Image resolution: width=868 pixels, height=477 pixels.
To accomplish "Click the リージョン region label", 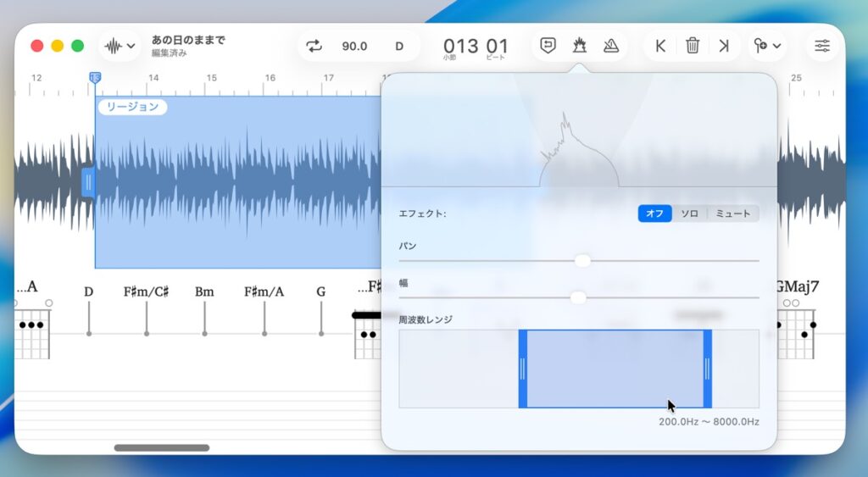I will 132,107.
